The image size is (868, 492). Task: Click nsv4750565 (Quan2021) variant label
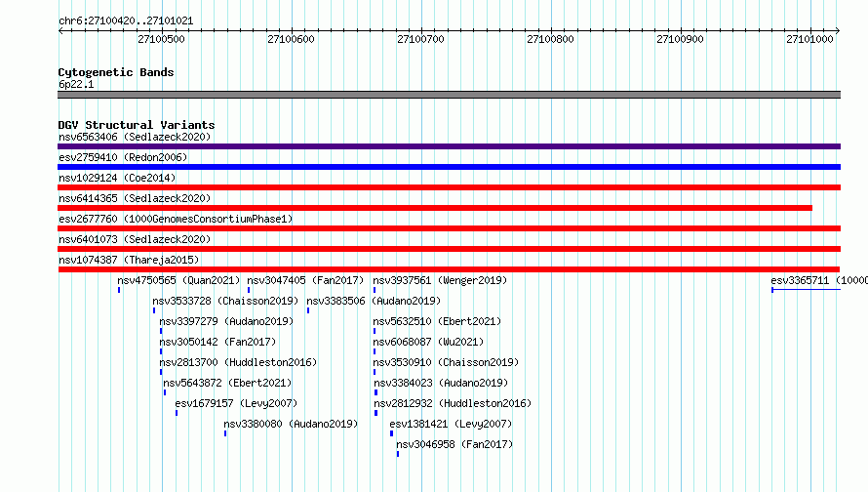[178, 280]
